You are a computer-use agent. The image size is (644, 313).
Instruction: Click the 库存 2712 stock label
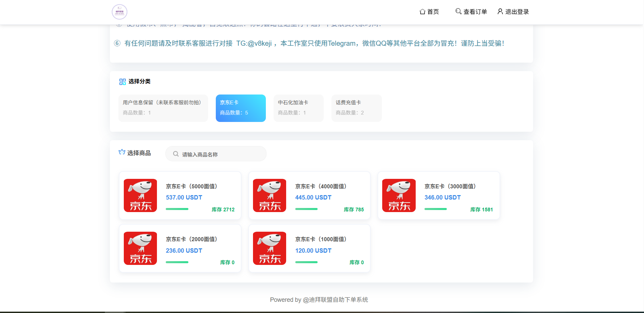click(223, 210)
